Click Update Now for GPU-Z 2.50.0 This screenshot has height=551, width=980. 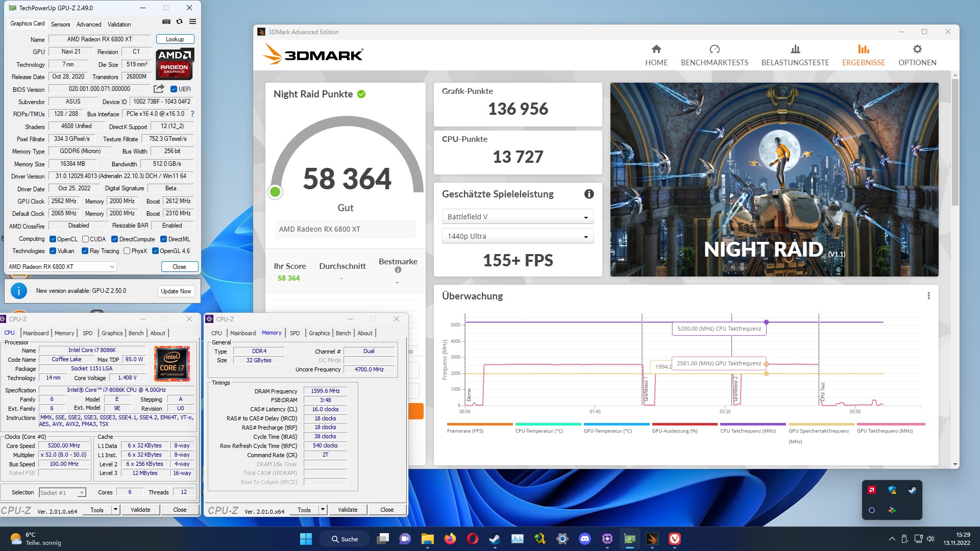(176, 291)
